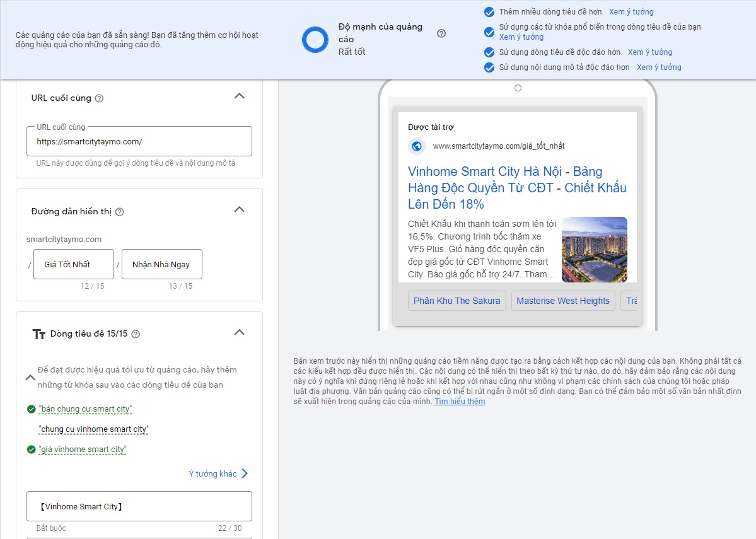
Task: Edit the Nhận Nhà Ngay display path field
Action: pyautogui.click(x=162, y=264)
